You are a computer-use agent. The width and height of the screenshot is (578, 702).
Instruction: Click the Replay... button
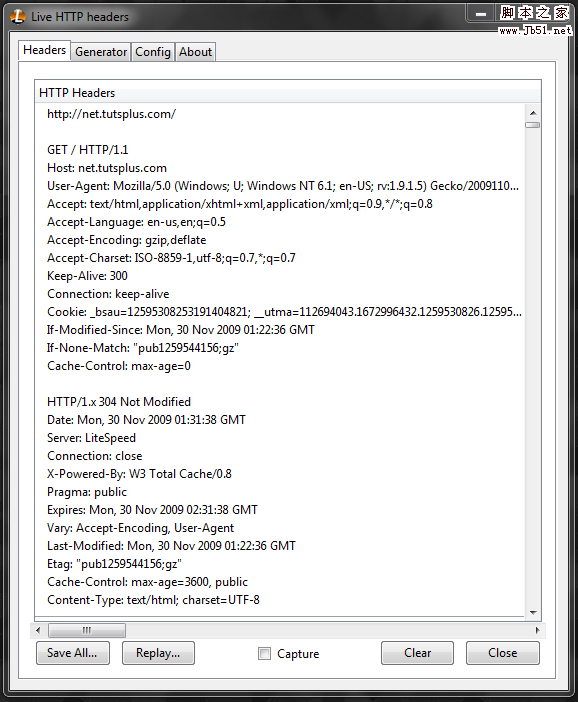pos(158,653)
